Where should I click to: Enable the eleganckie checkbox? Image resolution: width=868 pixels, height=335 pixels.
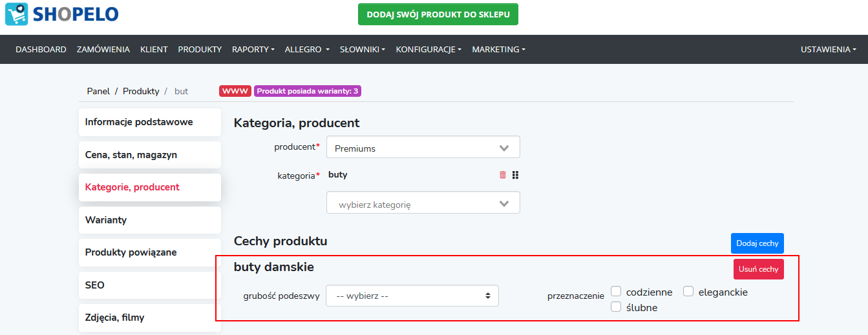pos(689,292)
